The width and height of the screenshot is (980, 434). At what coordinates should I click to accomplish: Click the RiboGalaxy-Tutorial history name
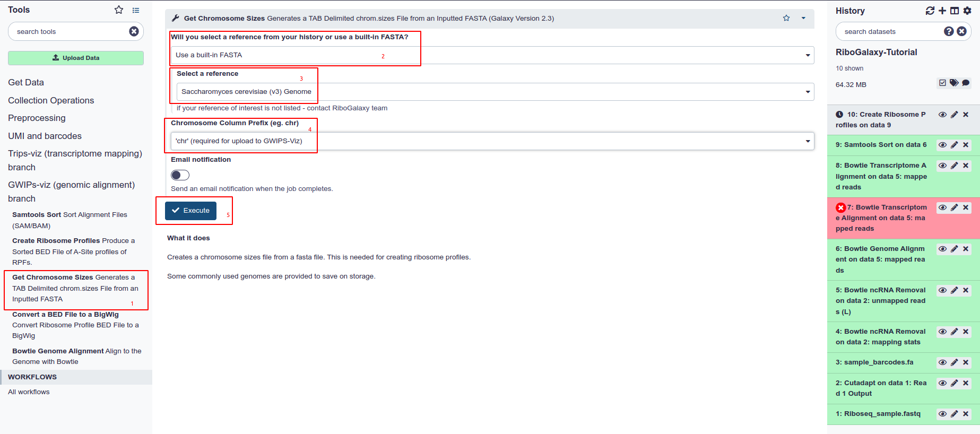click(876, 52)
